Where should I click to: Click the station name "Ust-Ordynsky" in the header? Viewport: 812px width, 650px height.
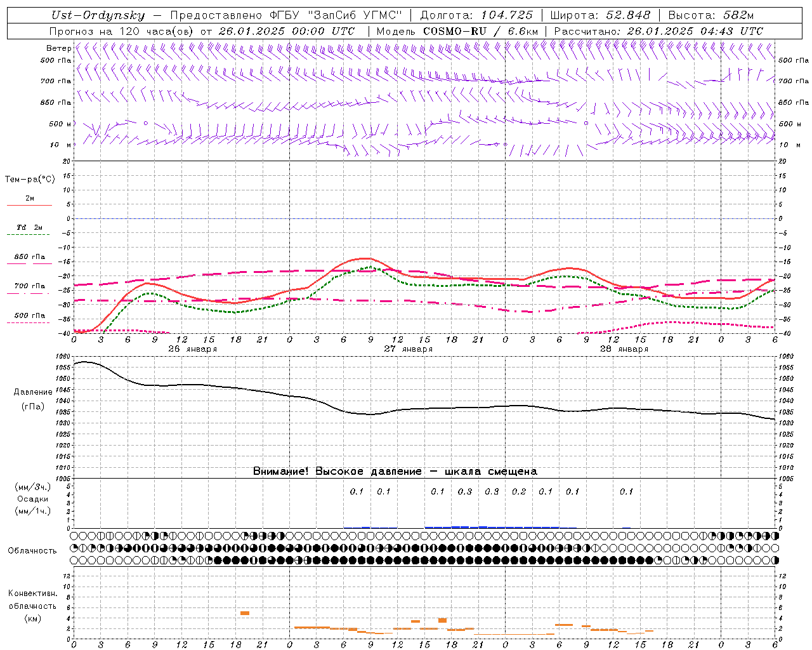pos(98,15)
